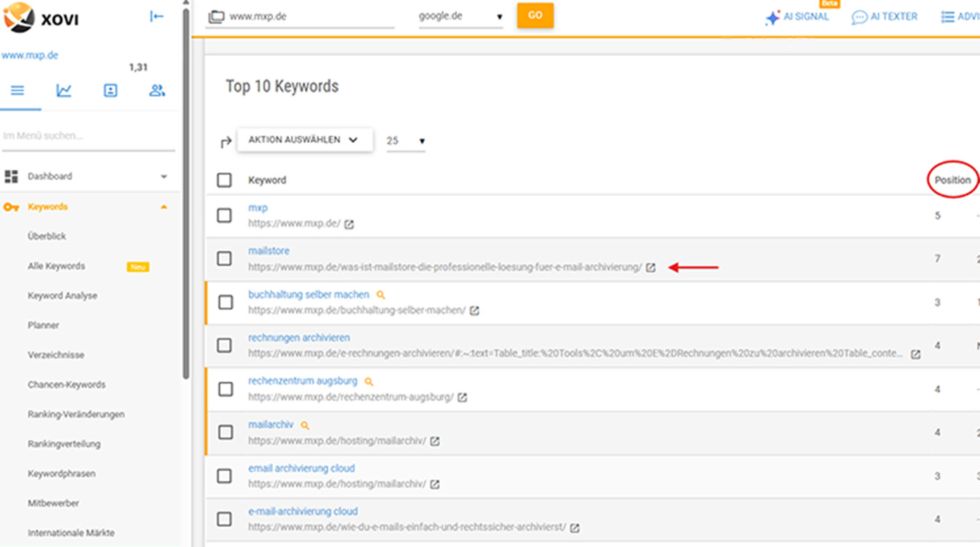Viewport: 980px width, 547px height.
Task: Go to Ranking-Veränderungen menu item
Action: pos(76,415)
